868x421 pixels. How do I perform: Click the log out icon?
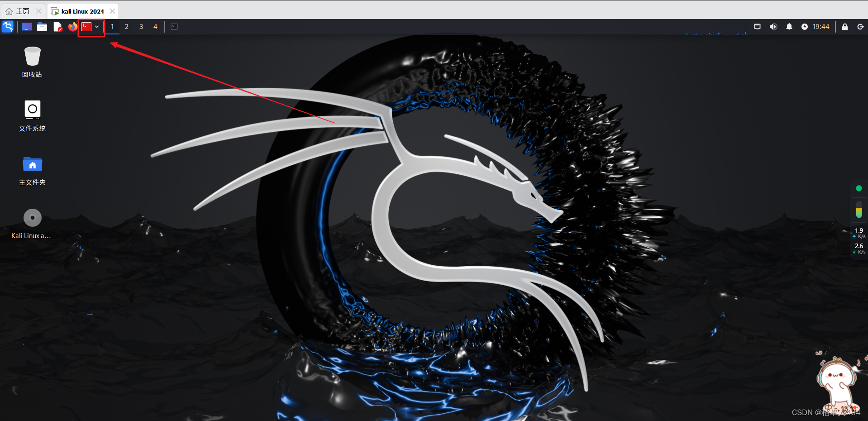(860, 27)
